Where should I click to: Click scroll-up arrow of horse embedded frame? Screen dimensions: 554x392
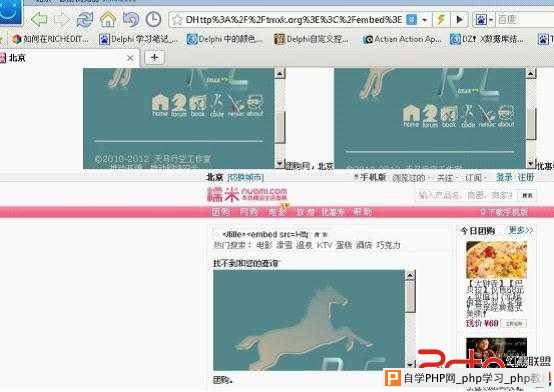[x=410, y=275]
